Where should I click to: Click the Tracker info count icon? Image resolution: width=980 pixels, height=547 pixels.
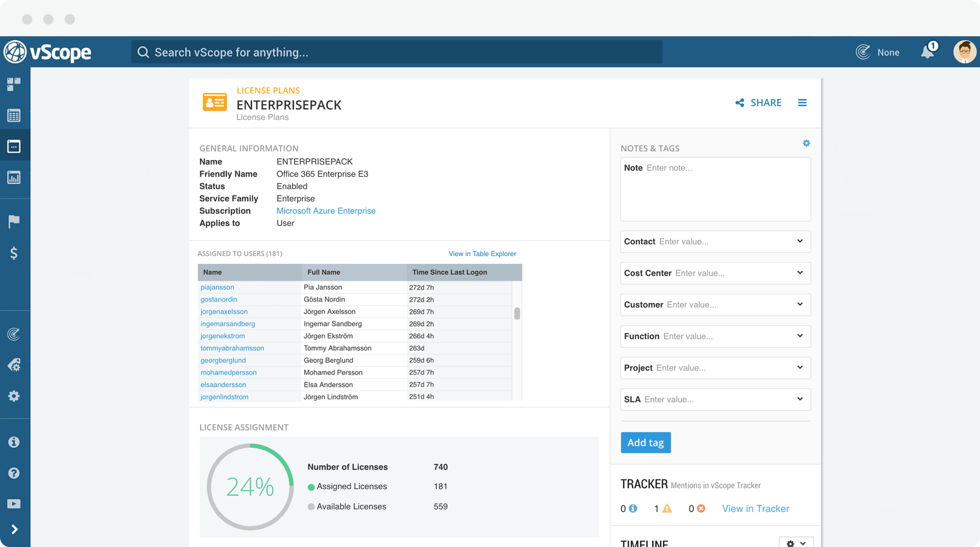point(633,508)
